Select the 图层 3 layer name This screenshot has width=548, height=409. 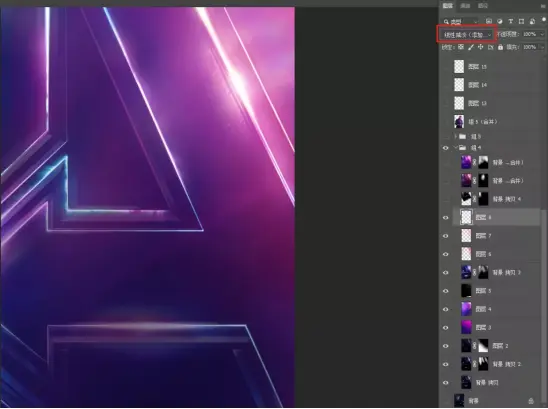[x=483, y=328]
